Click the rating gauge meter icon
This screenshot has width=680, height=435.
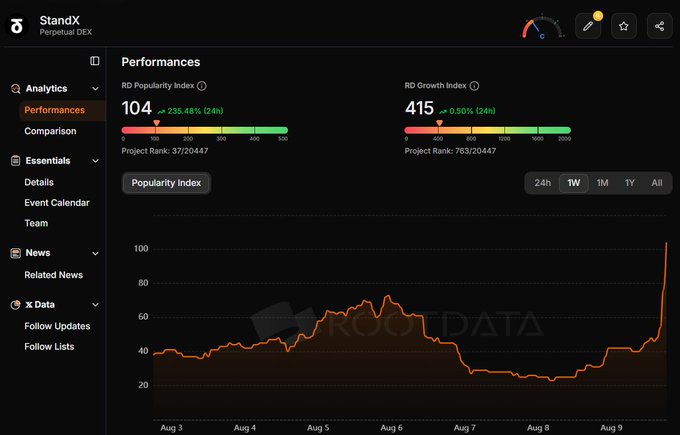(x=542, y=28)
